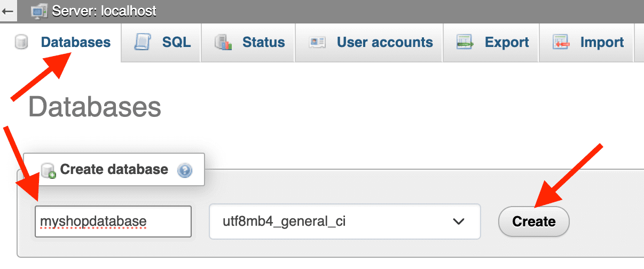Open the Server: localhost breadcrumb link
Screen dimensions: 644x269
[104, 11]
